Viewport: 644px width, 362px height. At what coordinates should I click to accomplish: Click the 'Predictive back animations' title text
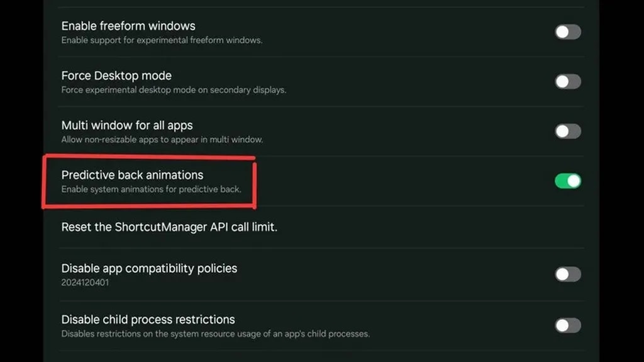[x=132, y=175]
